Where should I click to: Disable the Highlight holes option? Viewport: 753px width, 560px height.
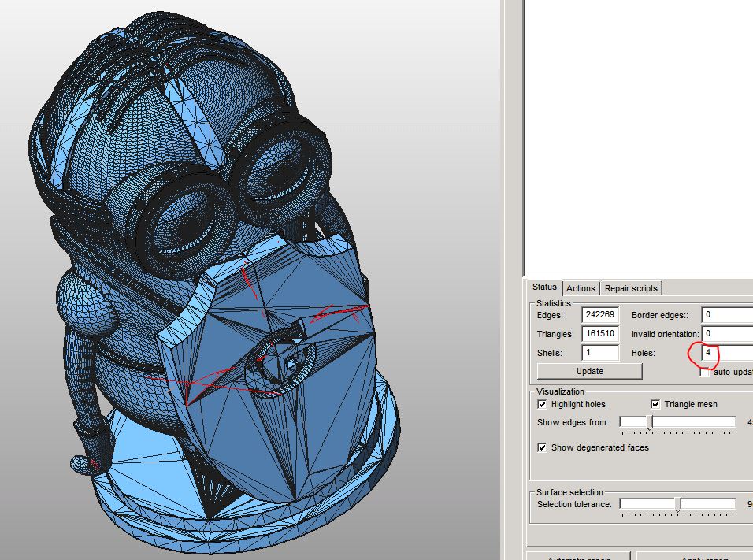pyautogui.click(x=541, y=404)
